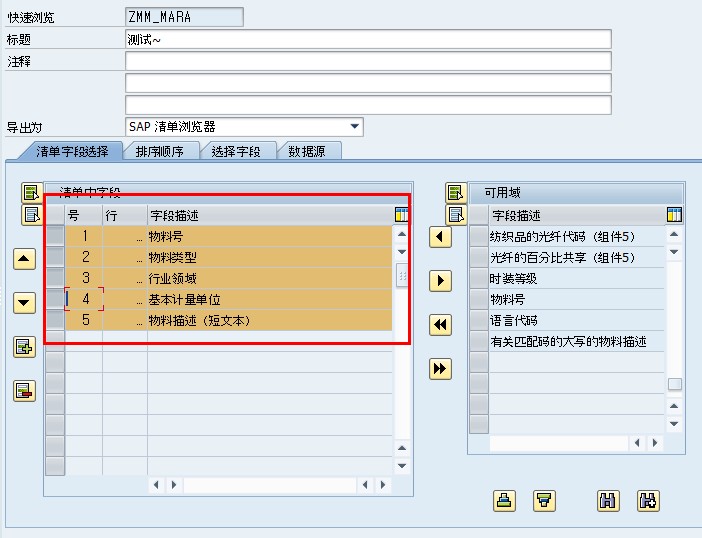Click select-all icon above list fields table
The width and height of the screenshot is (702, 538).
pos(32,193)
